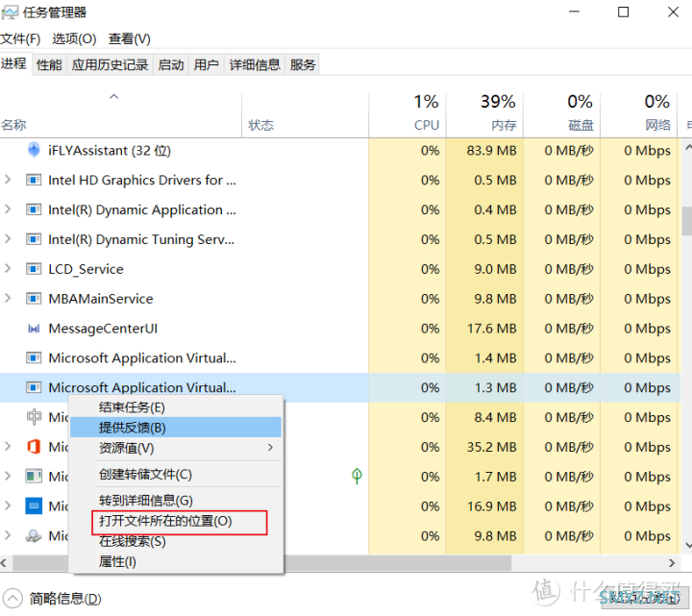
Task: Sort by the CPU column header
Action: click(407, 114)
